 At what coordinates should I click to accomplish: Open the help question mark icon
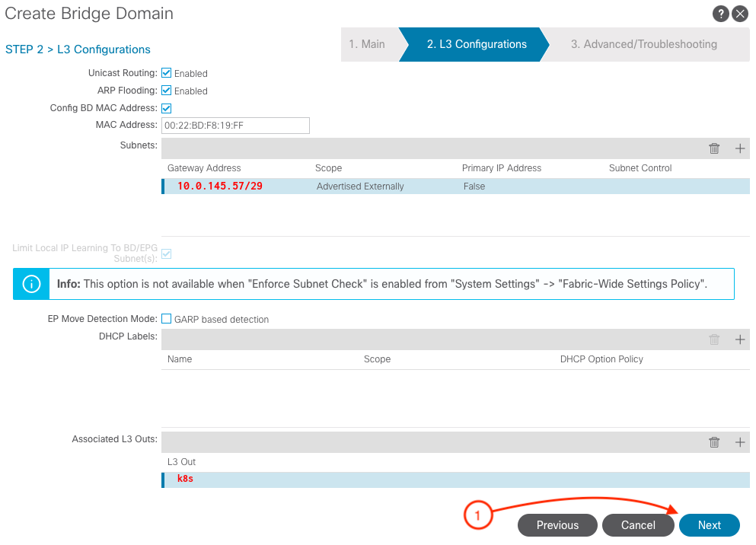(x=720, y=14)
